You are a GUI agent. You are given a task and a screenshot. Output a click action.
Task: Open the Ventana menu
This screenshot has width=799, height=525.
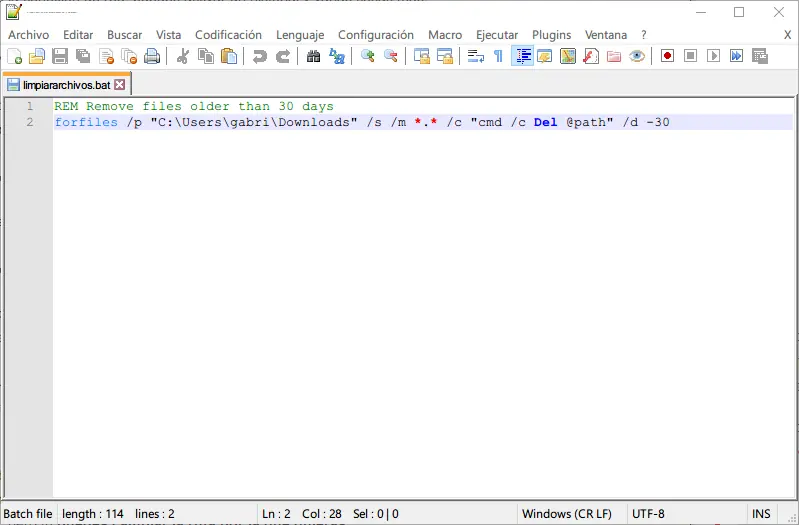coord(606,35)
